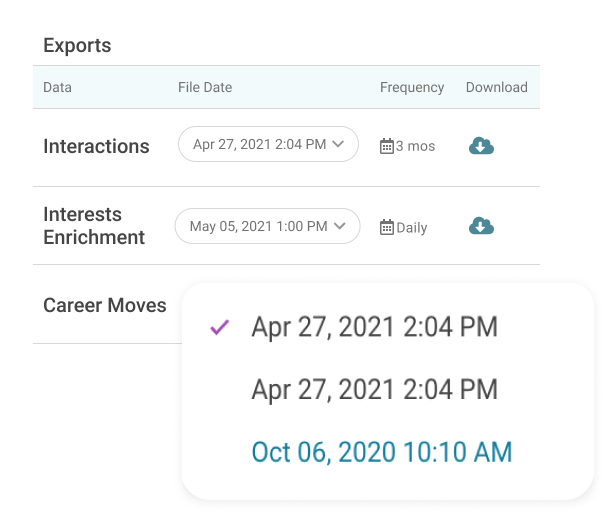Viewport: 611px width, 517px height.
Task: Click the Daily frequency text
Action: tap(412, 227)
